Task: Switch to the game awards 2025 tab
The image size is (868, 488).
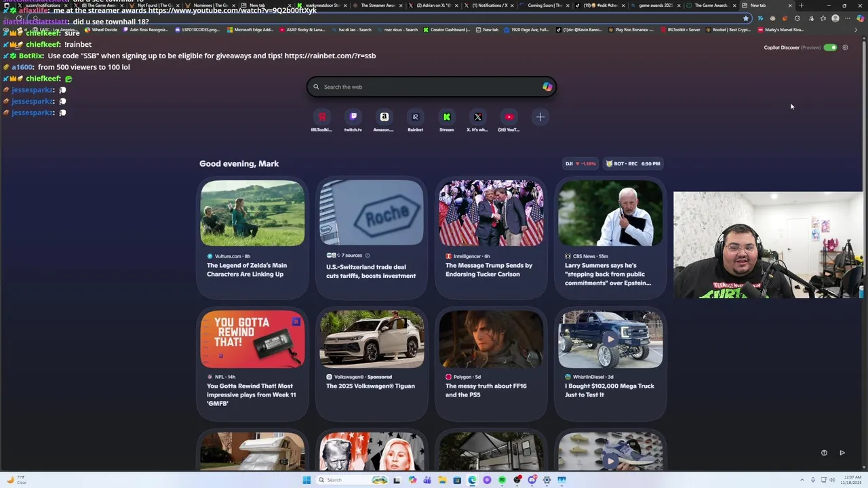Action: point(656,5)
